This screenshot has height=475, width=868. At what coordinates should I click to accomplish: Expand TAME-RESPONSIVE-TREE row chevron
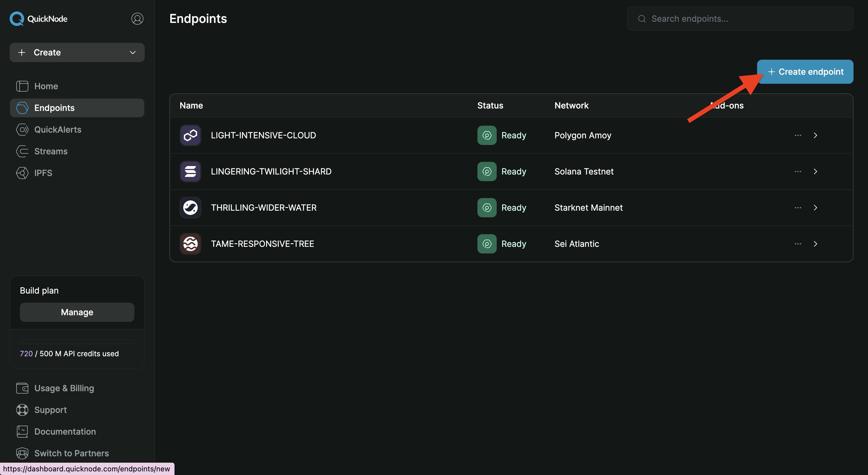(x=816, y=244)
